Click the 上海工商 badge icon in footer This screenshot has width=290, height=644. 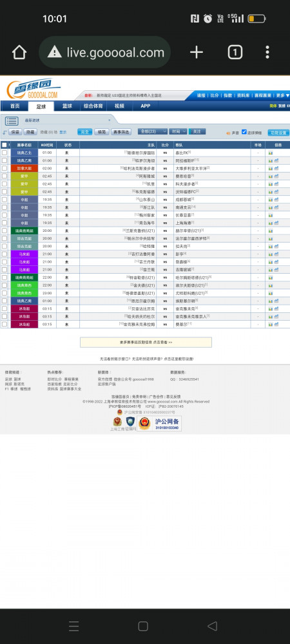coord(117,421)
